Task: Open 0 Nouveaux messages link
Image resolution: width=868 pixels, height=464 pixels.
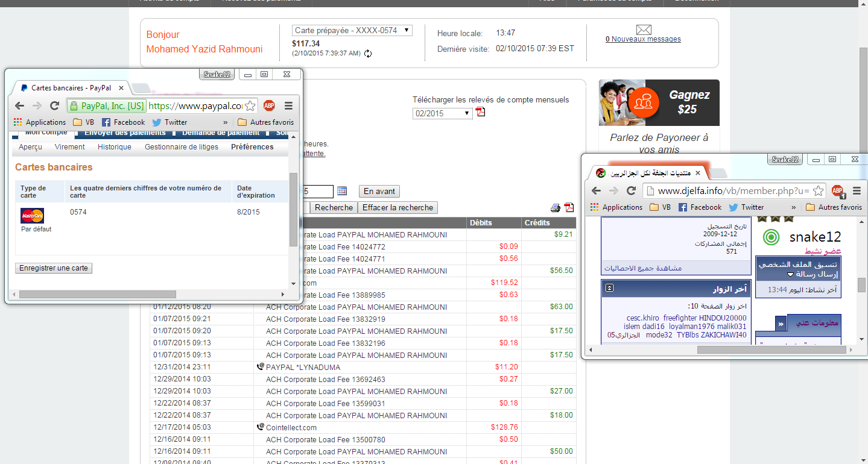Action: click(643, 39)
